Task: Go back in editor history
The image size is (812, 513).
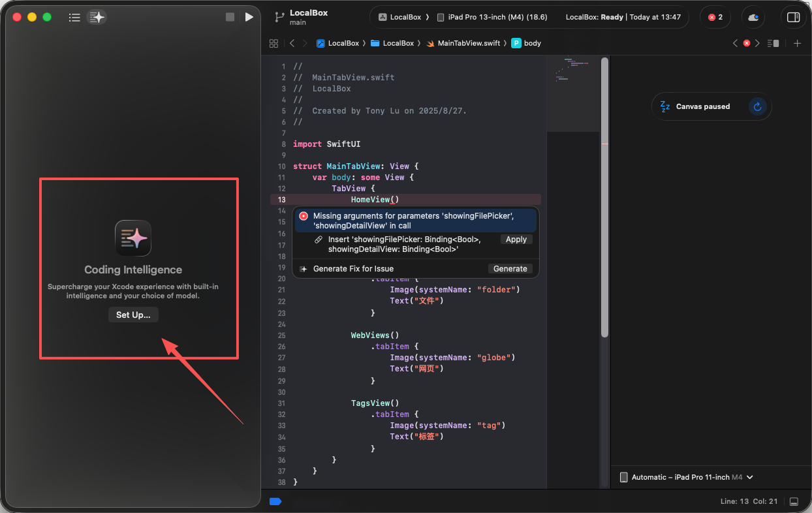Action: [x=292, y=43]
